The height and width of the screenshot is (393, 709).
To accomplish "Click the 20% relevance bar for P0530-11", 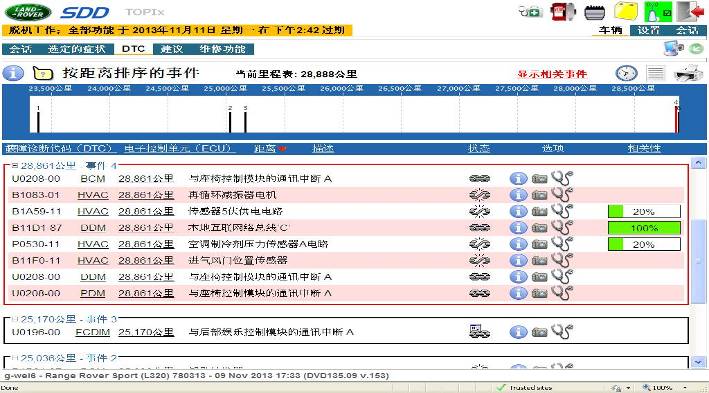I will [644, 245].
